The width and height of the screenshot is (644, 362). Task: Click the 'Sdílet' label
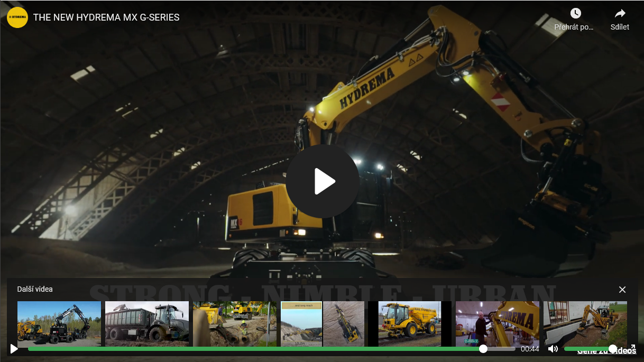point(620,27)
